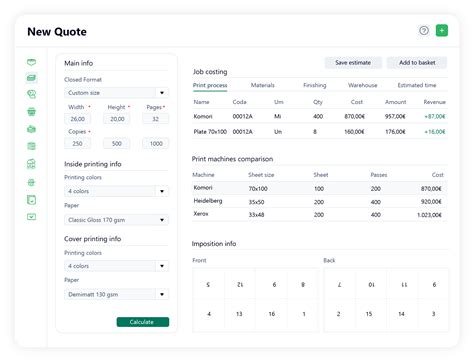The height and width of the screenshot is (362, 474).
Task: Click the Copies field showing 250
Action: point(77,144)
